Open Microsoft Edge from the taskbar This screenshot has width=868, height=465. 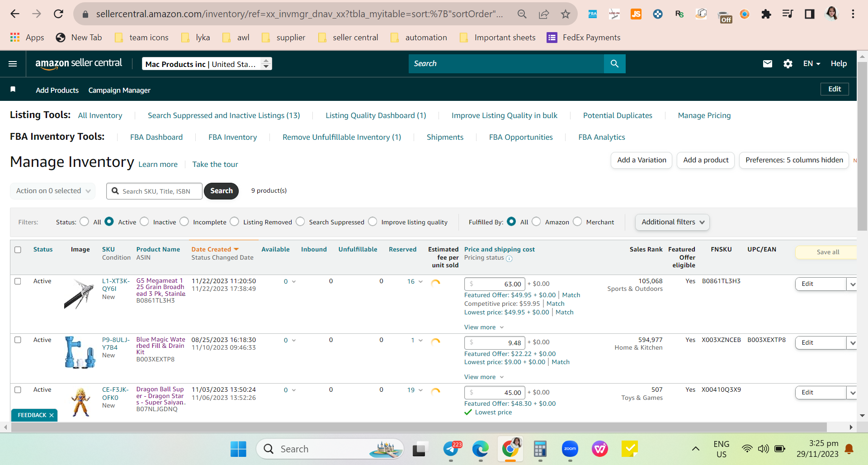[480, 449]
